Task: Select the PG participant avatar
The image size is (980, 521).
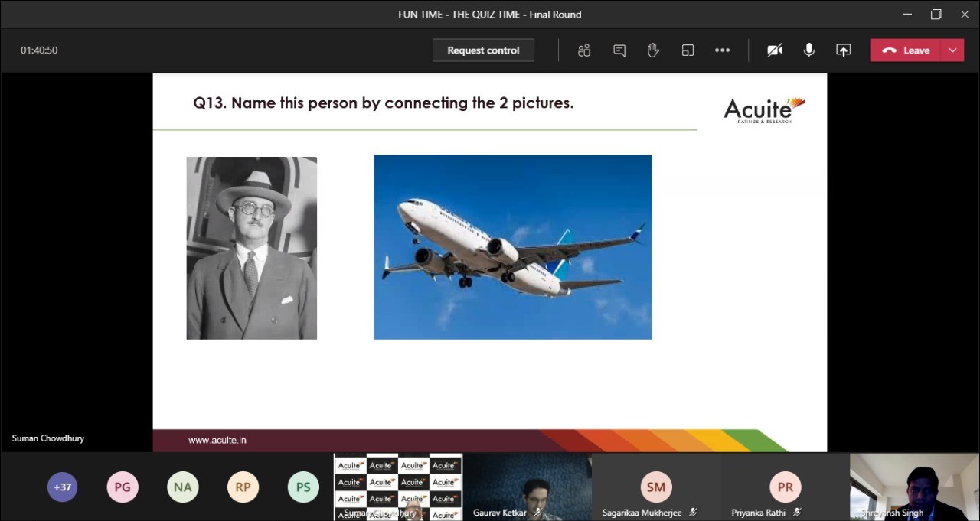Action: click(122, 487)
